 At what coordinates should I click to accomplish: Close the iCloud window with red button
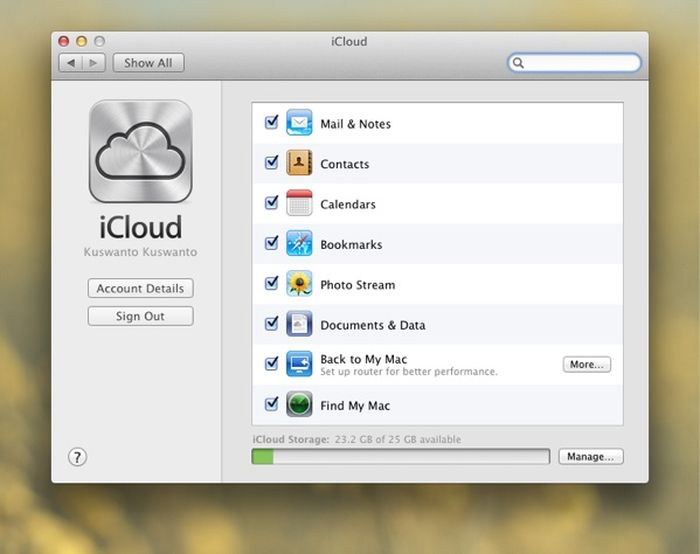click(x=64, y=41)
